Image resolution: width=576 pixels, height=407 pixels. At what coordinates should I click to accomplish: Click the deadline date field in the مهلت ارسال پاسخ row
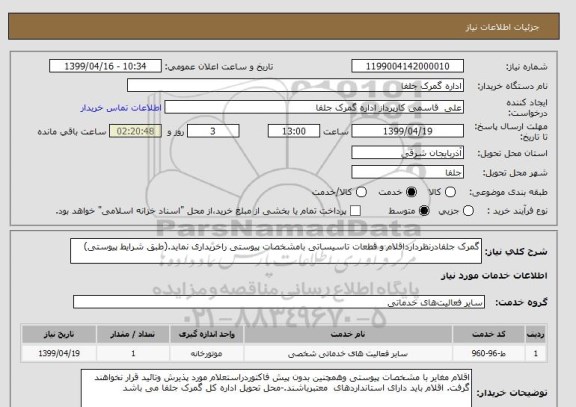[407, 131]
